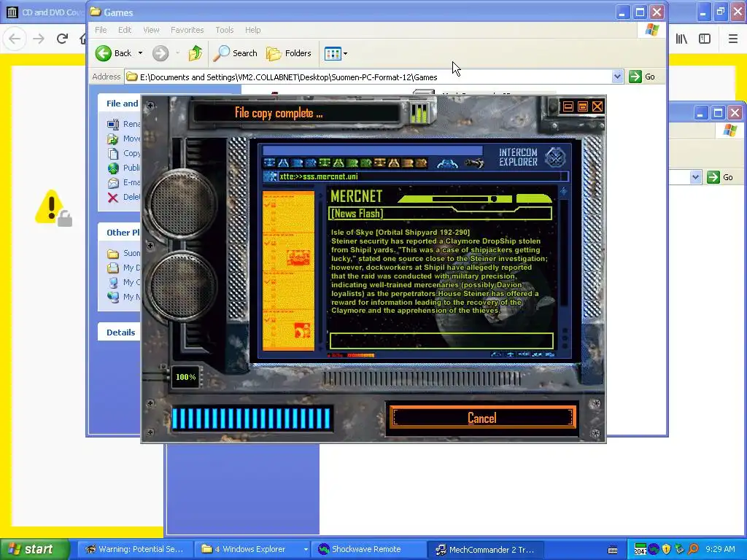
Task: Open the Tools menu in Games window
Action: coord(225,30)
